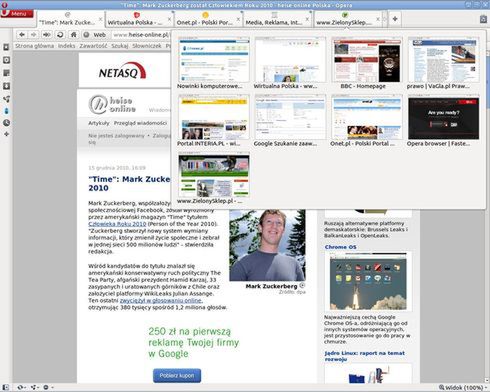Viewport: 490px width, 392px height.
Task: Open the History clock panel in sidebar
Action: tap(6, 123)
